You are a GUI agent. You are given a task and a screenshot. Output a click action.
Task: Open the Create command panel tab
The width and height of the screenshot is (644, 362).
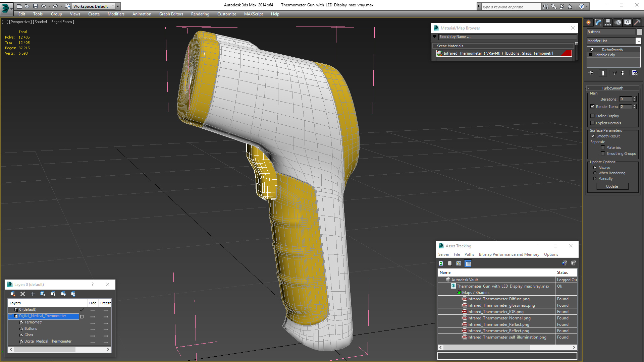click(x=589, y=22)
